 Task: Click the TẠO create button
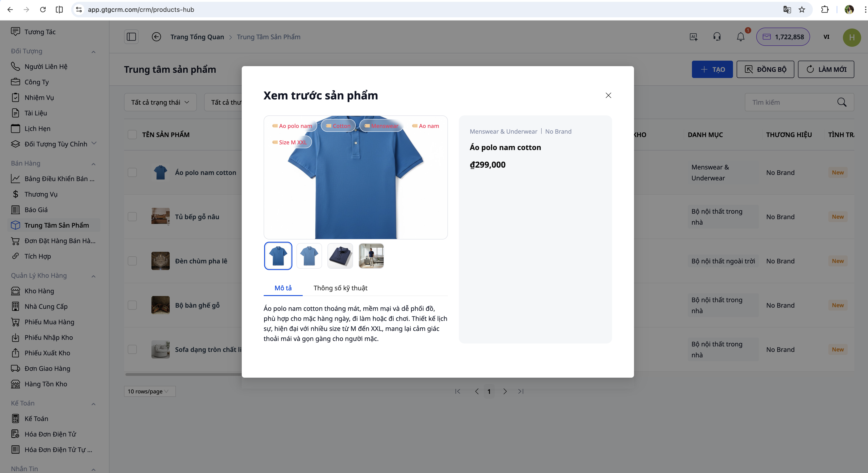point(712,69)
